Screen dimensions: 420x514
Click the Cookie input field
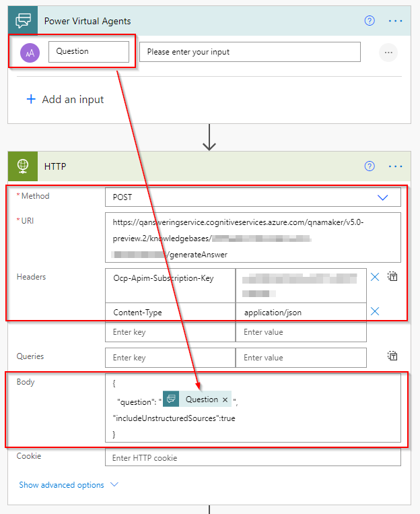pyautogui.click(x=252, y=458)
